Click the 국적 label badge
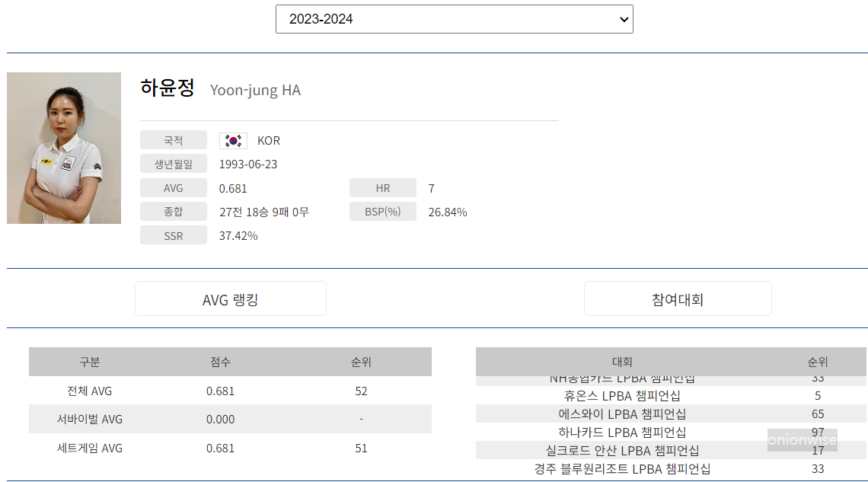 click(173, 140)
